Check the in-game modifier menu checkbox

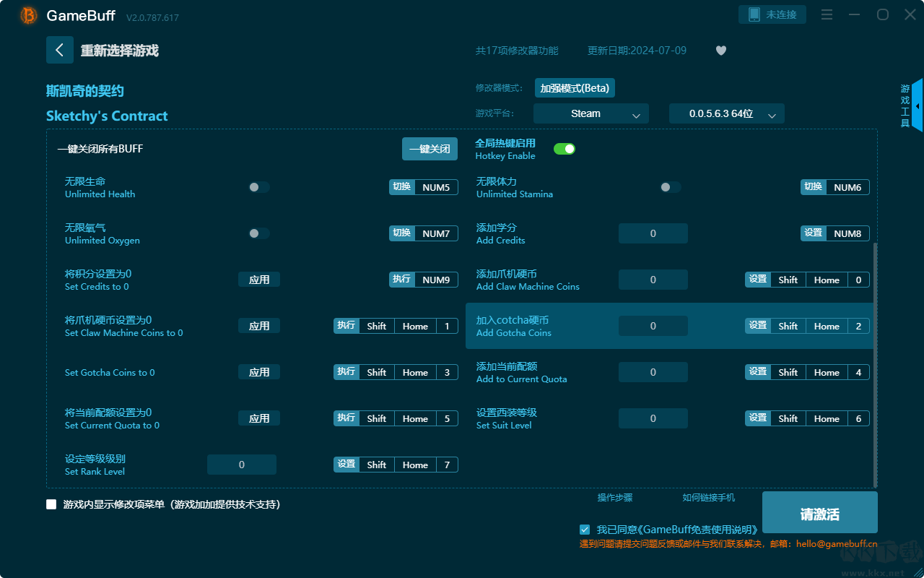[51, 504]
